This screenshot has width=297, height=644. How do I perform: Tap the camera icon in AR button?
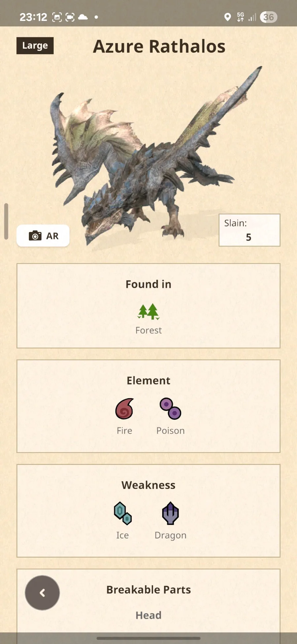[35, 236]
